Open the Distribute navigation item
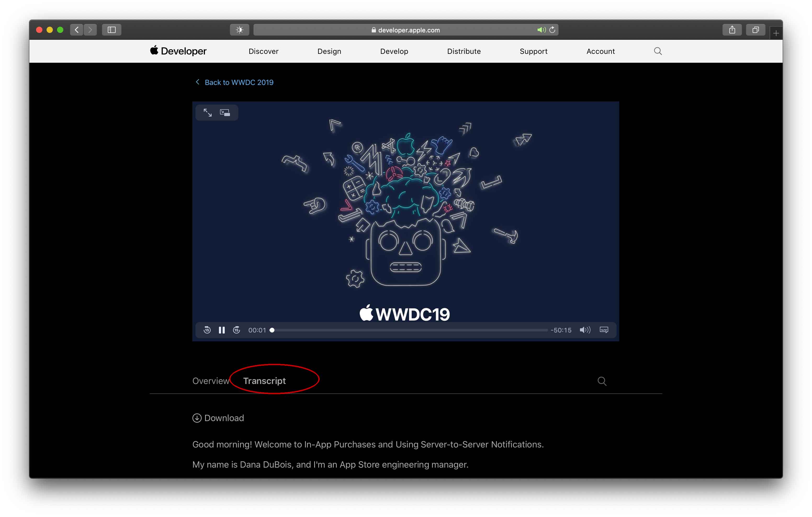This screenshot has width=812, height=517. (464, 51)
